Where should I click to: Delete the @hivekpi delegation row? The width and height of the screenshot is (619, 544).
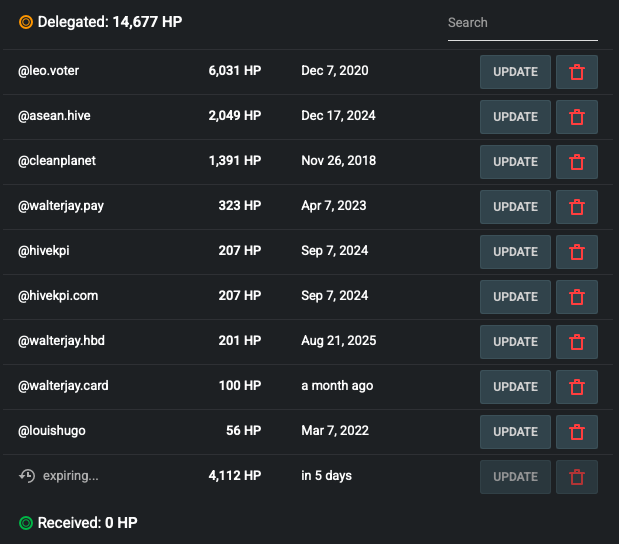(x=576, y=252)
